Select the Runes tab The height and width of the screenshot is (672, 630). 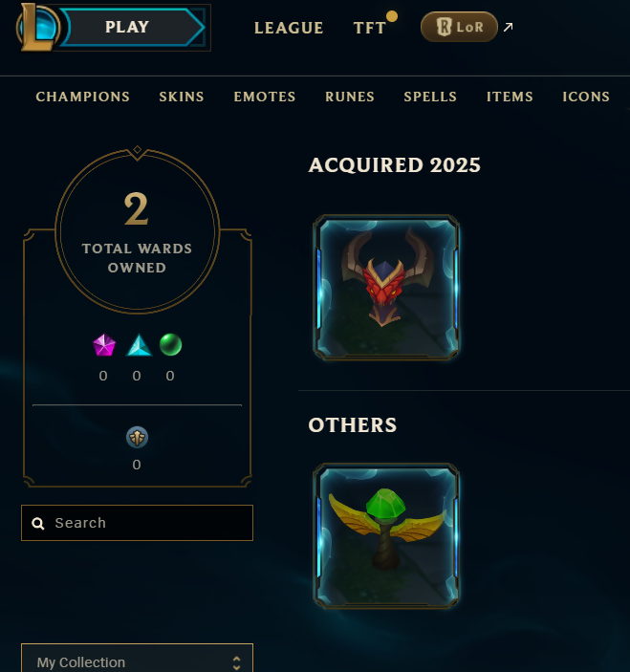tap(350, 97)
